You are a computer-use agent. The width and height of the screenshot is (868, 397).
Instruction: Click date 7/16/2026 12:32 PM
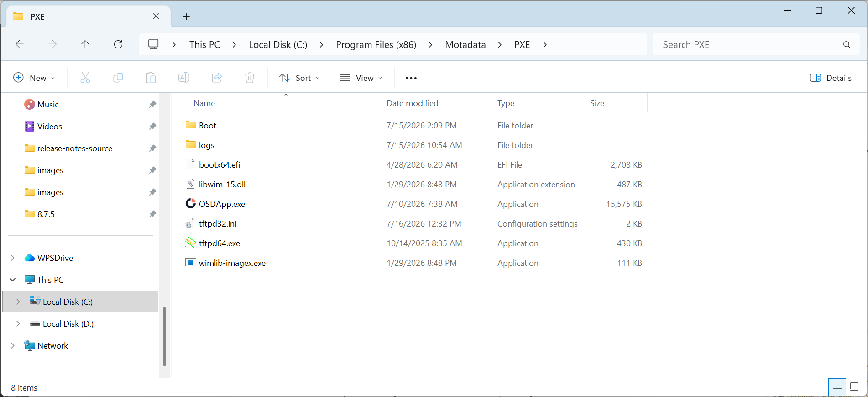[x=424, y=223]
